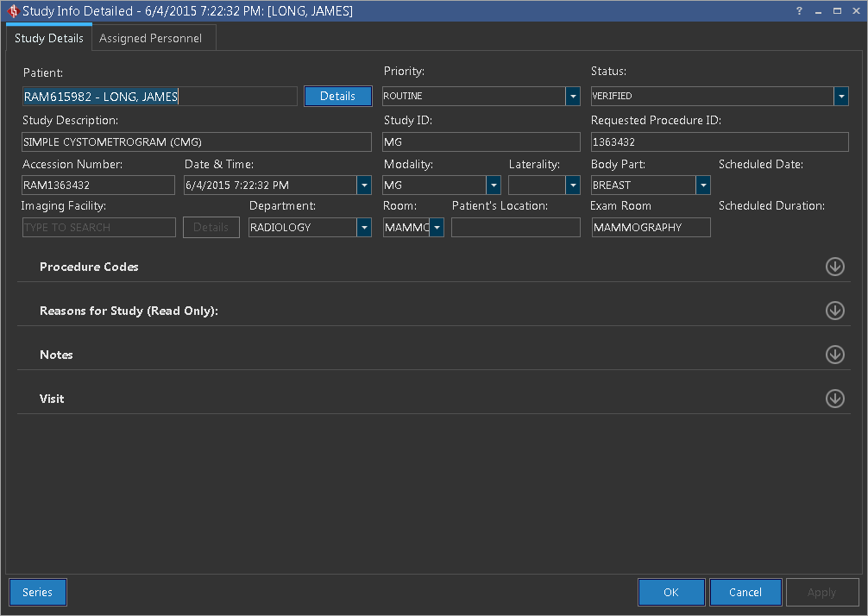Select the Study Details tab
Viewport: 868px width, 616px height.
[49, 39]
